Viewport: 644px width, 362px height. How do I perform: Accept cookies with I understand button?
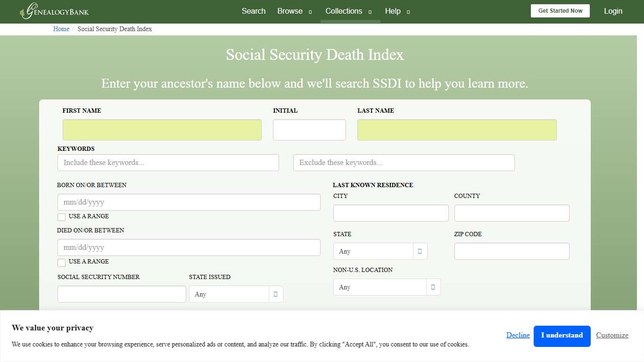(x=562, y=336)
